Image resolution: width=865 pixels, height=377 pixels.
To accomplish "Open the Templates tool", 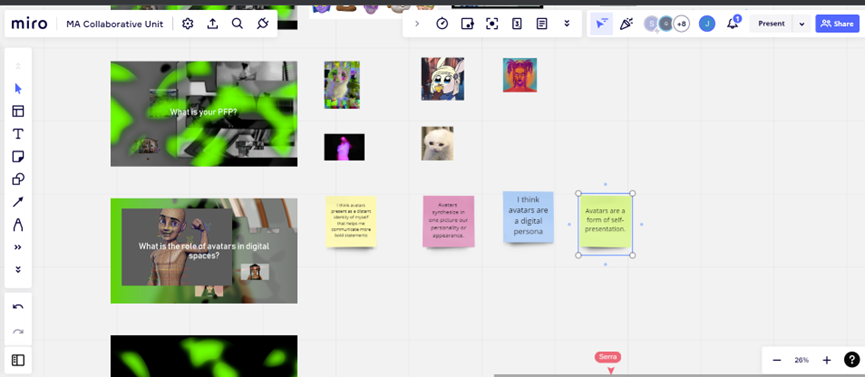I will click(x=18, y=111).
